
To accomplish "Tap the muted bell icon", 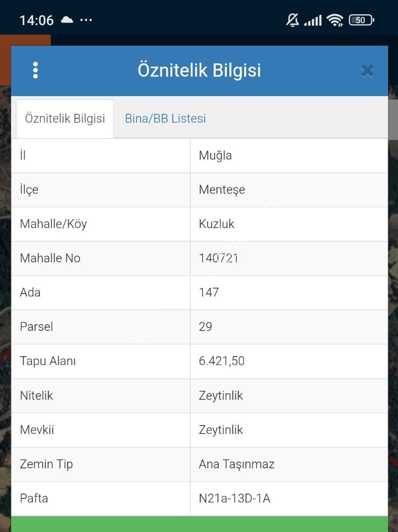I will (x=292, y=20).
